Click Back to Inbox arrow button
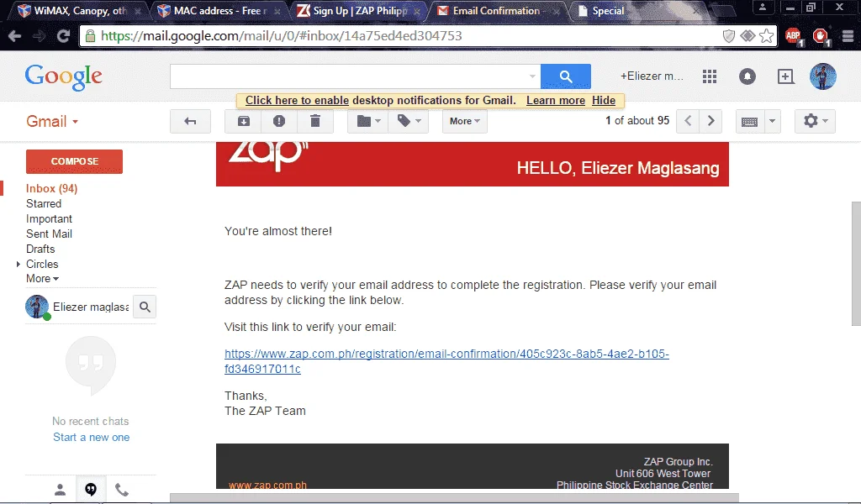The height and width of the screenshot is (504, 861). tap(190, 121)
